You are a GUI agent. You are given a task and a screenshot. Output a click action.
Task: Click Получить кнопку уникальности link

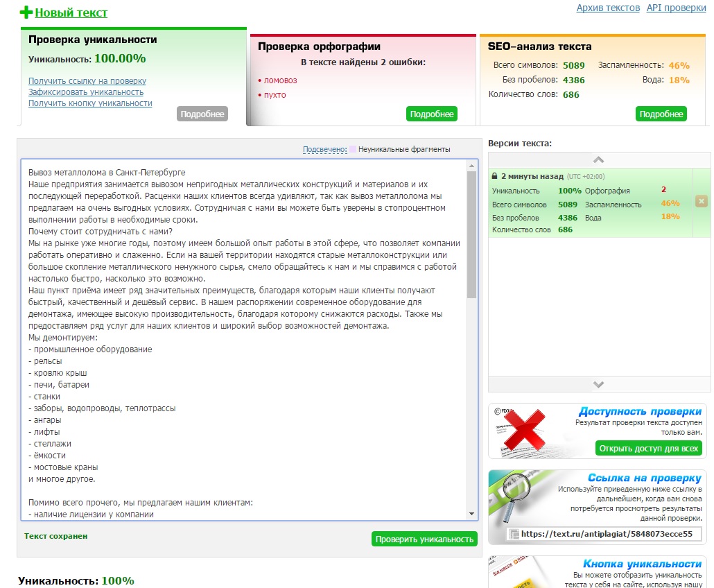[x=90, y=103]
